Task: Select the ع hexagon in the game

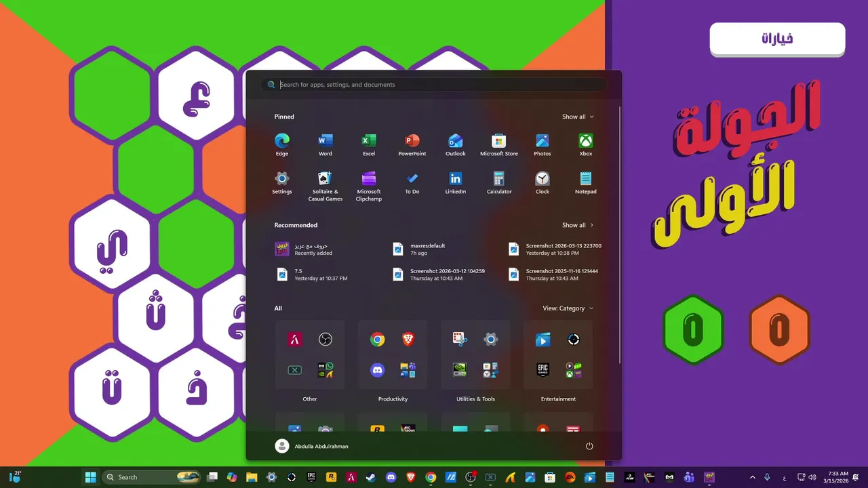Action: point(197,94)
